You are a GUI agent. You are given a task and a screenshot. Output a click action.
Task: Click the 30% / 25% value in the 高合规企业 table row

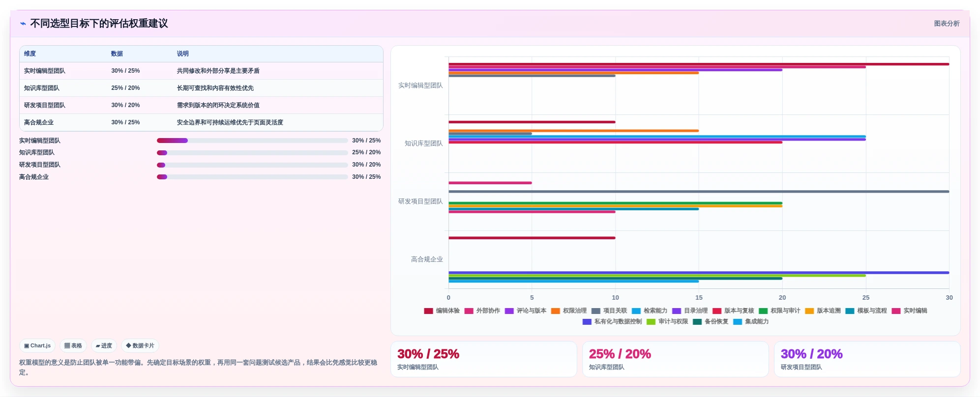125,123
